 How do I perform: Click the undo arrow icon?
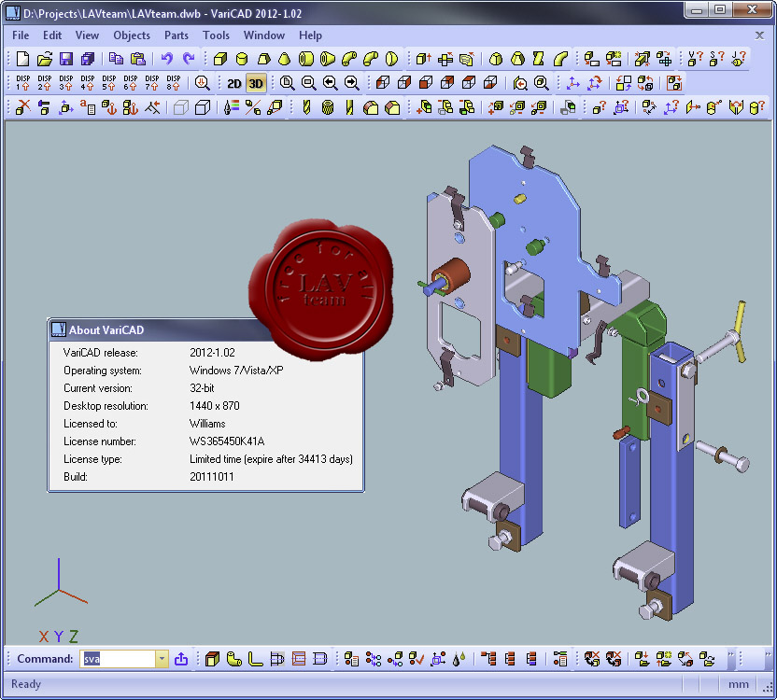tap(167, 59)
